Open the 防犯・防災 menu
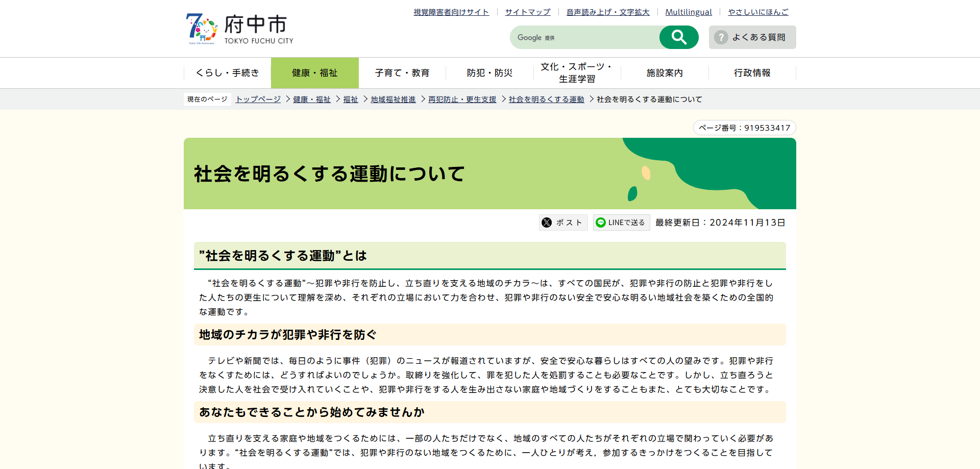 (x=490, y=73)
